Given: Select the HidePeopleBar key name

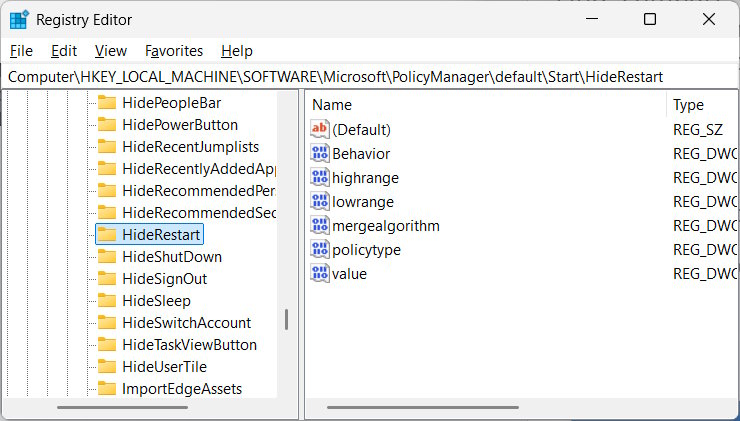Looking at the screenshot, I should click(172, 103).
